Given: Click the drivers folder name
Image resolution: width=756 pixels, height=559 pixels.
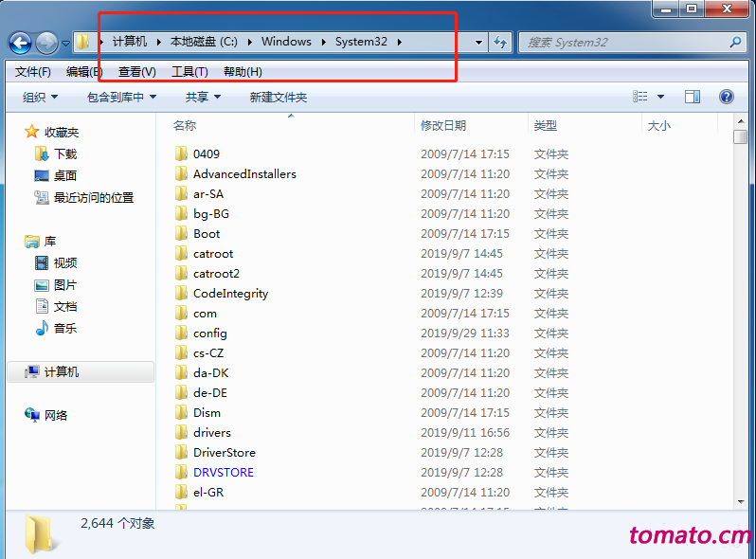Looking at the screenshot, I should coord(212,433).
